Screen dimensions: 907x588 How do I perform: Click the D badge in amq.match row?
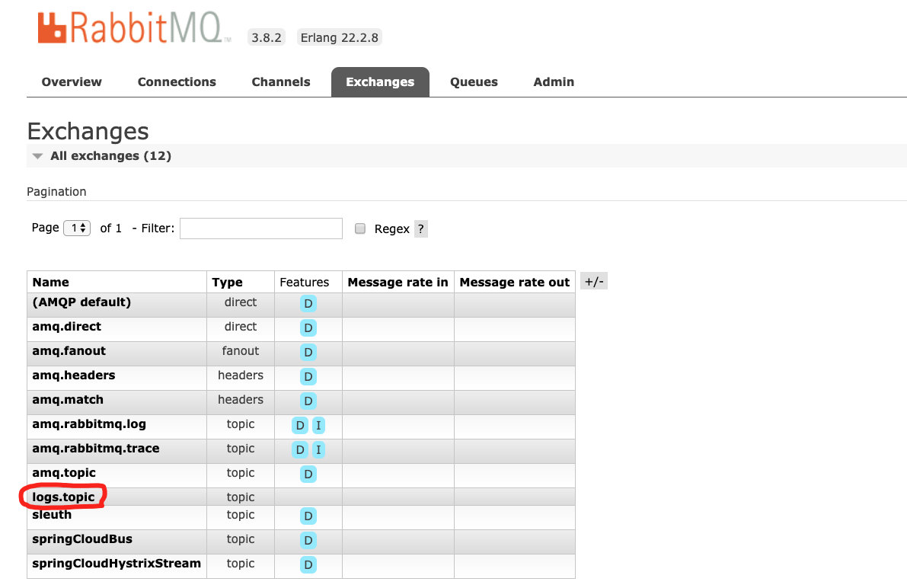click(308, 401)
